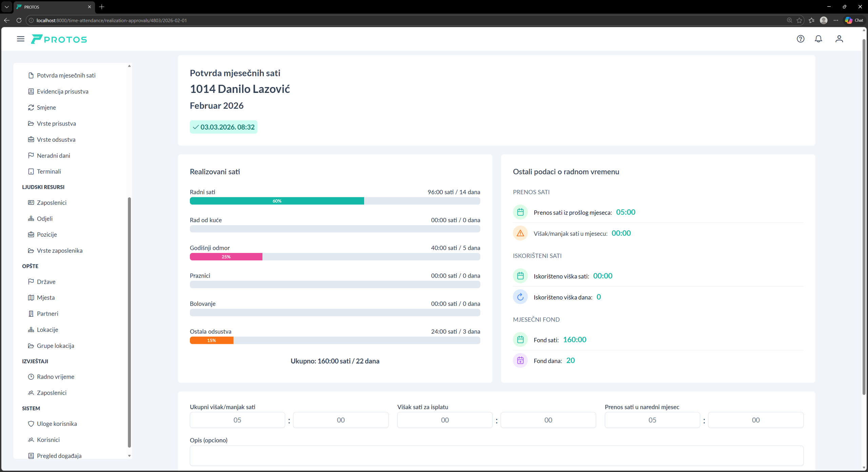
Task: Click hours field of Ukupni višak/manjak sati
Action: 237,420
